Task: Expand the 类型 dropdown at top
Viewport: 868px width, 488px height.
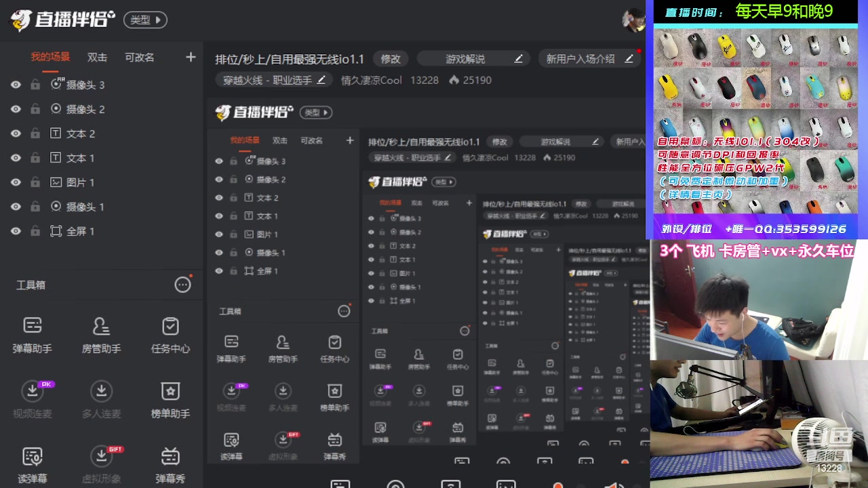Action: [145, 20]
